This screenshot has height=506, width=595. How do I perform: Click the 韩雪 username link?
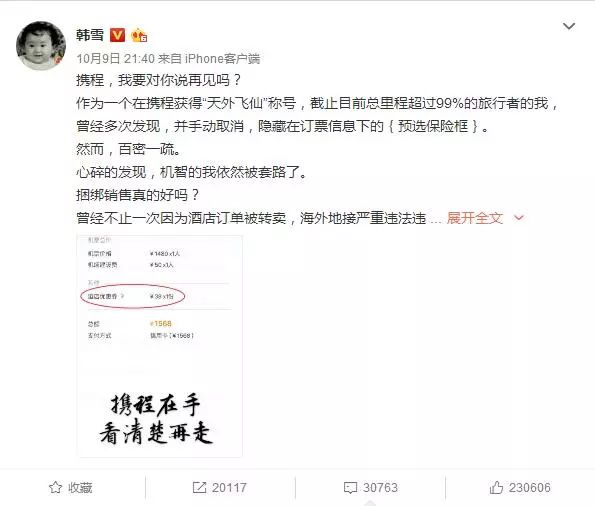90,35
